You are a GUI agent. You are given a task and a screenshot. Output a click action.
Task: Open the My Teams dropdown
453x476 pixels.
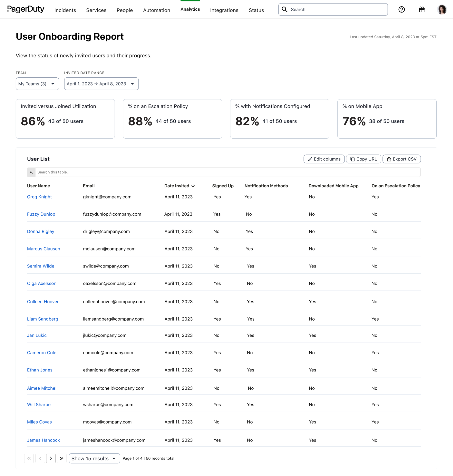pyautogui.click(x=37, y=84)
